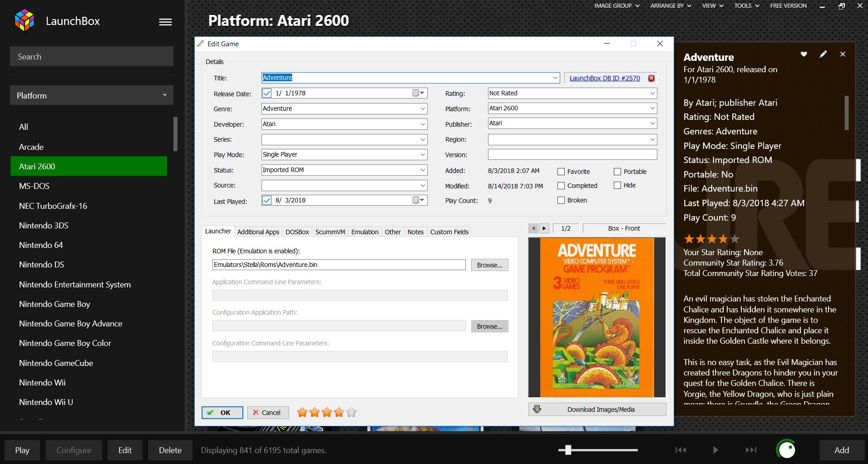
Task: Open the Release Date calendar picker
Action: pyautogui.click(x=419, y=93)
